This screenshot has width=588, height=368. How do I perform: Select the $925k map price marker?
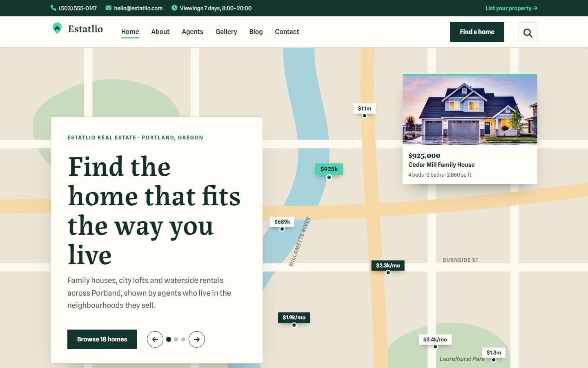[329, 169]
